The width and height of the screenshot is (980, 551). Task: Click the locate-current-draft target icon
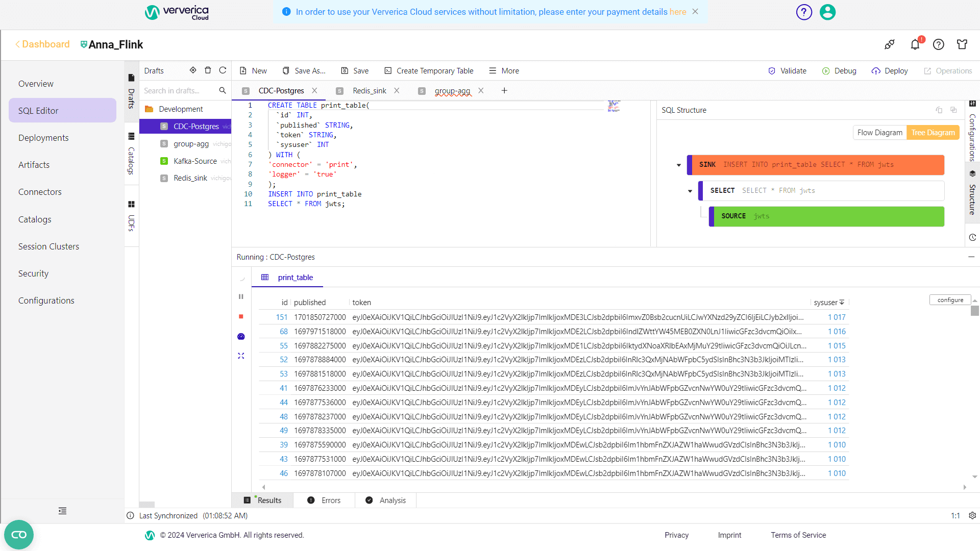coord(193,70)
